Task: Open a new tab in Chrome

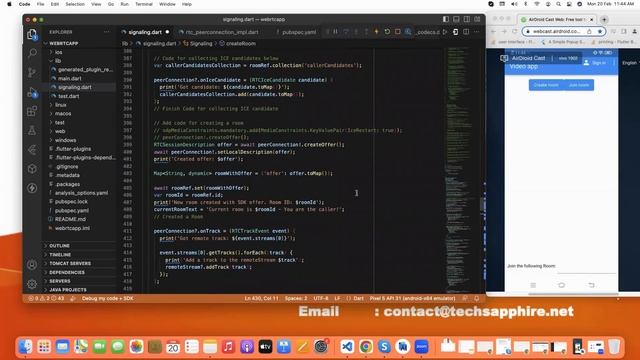Action: pyautogui.click(x=604, y=20)
